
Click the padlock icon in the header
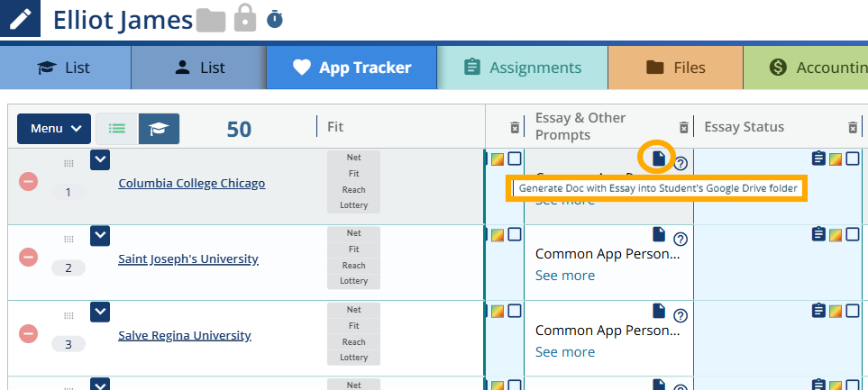point(245,18)
